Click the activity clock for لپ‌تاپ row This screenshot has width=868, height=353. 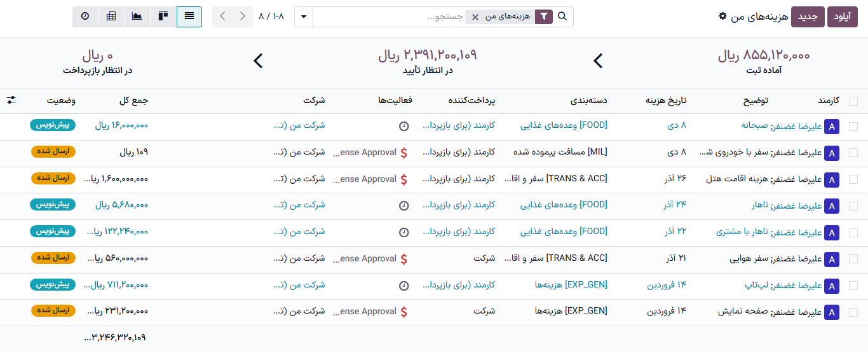click(403, 286)
